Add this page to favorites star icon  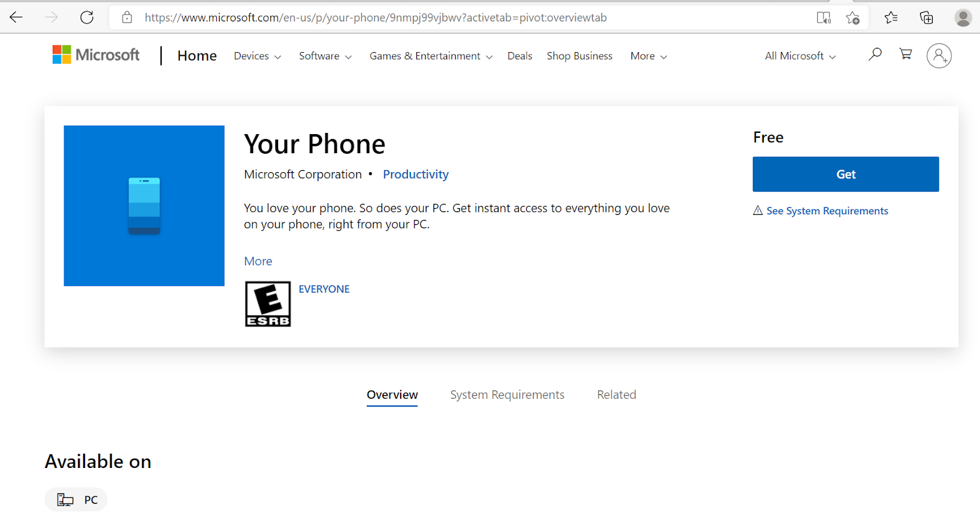point(853,18)
